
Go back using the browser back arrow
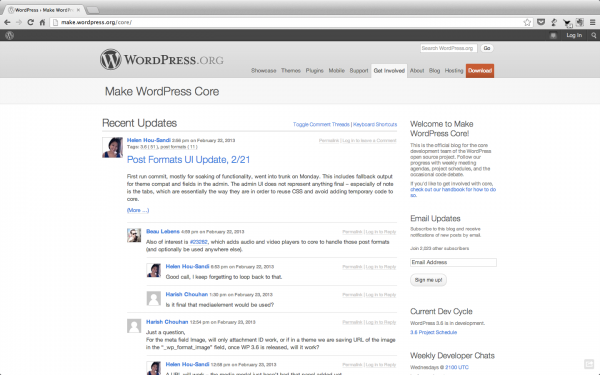7,22
